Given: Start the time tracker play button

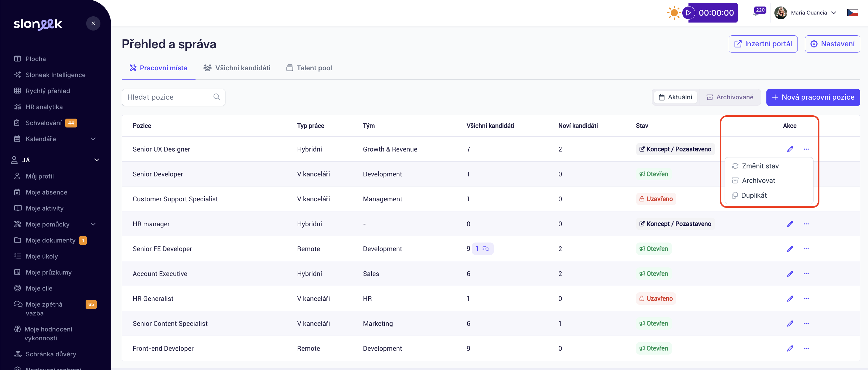Looking at the screenshot, I should point(688,13).
